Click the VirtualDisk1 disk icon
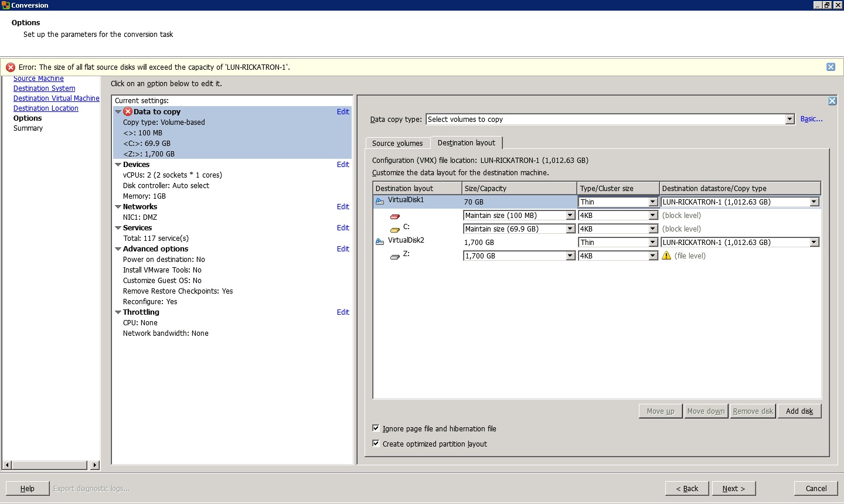The height and width of the screenshot is (504, 844). (x=380, y=201)
